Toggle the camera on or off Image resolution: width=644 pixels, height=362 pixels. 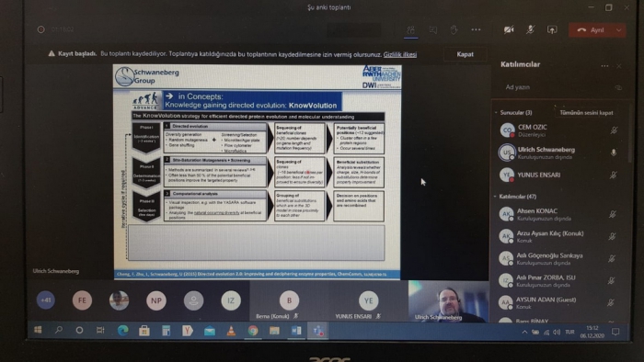click(x=509, y=30)
